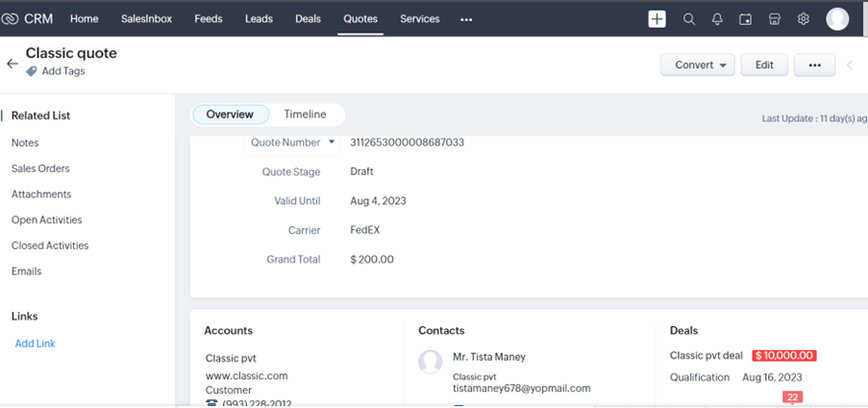
Task: Click the FedEX carrier value
Action: (x=365, y=230)
